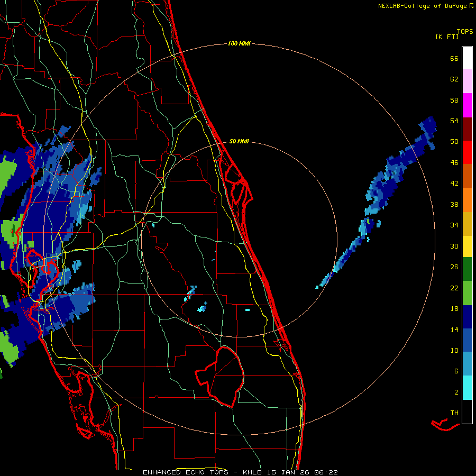Click the dark red 54 kft swatch
476x476 pixels.
pos(467,129)
